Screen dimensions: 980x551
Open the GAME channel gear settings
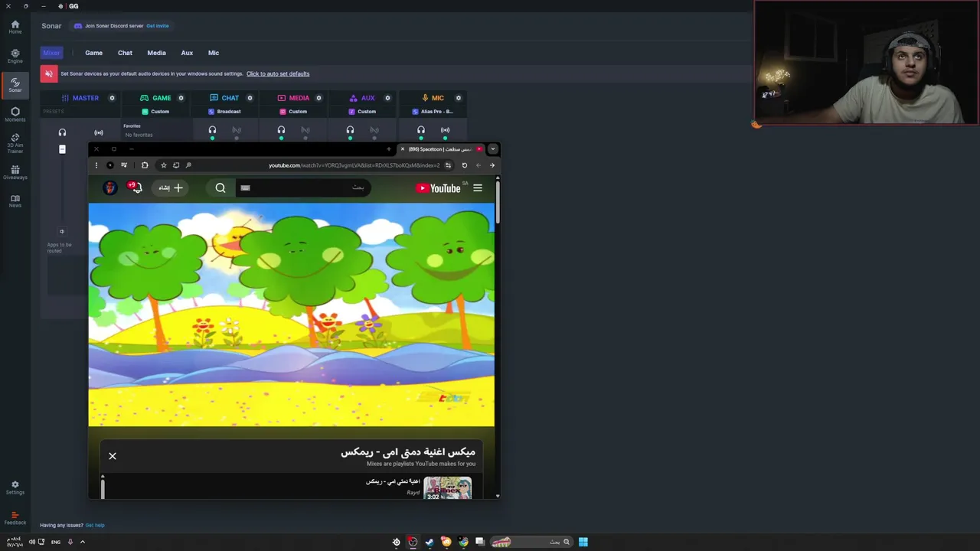pyautogui.click(x=181, y=98)
